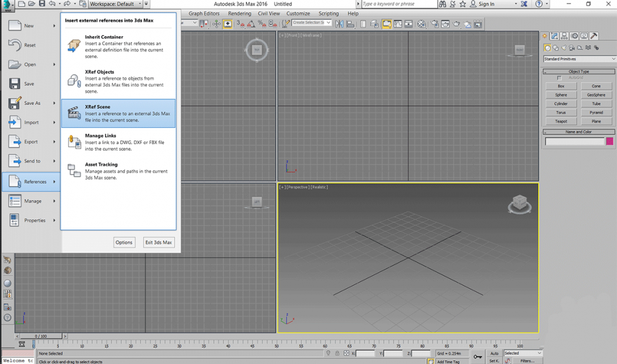Viewport: 617px width, 364px height.
Task: Create a GeoSphere primitive
Action: [596, 95]
